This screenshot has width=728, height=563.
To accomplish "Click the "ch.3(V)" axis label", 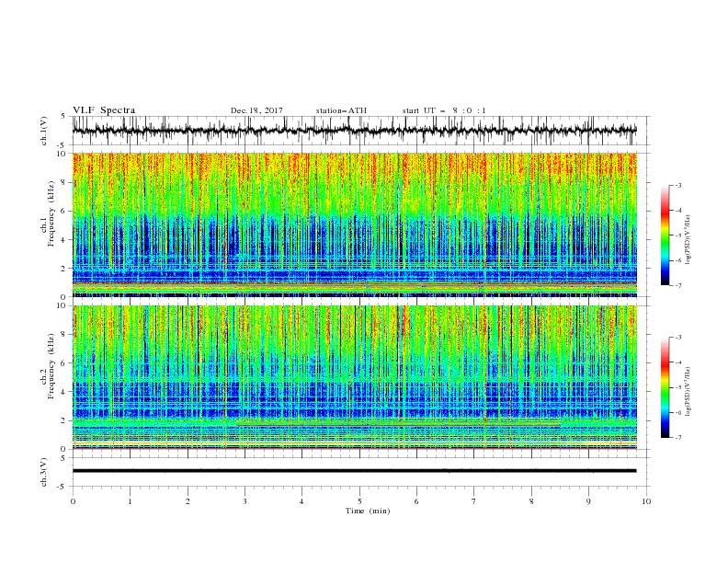I will click(x=44, y=472).
